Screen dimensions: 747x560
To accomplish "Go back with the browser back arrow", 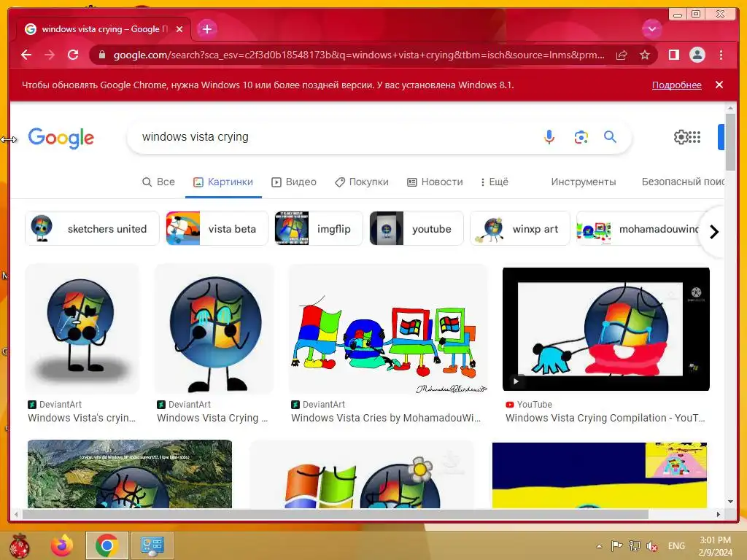I will coord(26,55).
